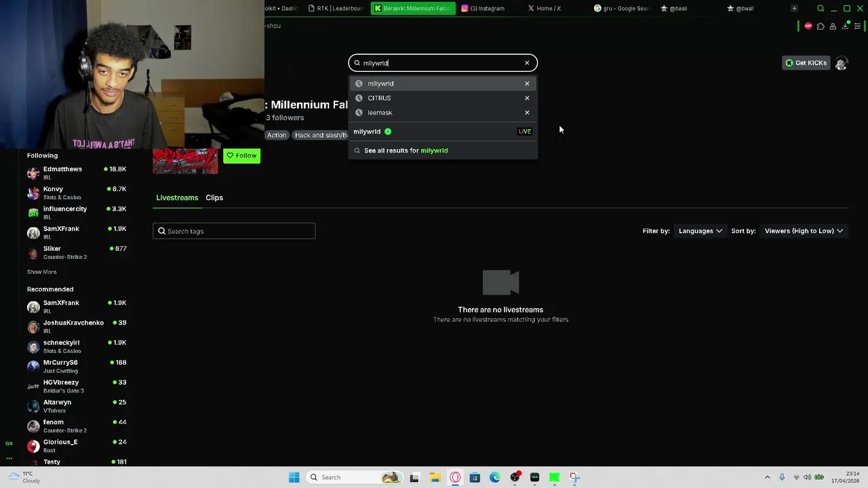Open influencercity channel avatar

(33, 213)
